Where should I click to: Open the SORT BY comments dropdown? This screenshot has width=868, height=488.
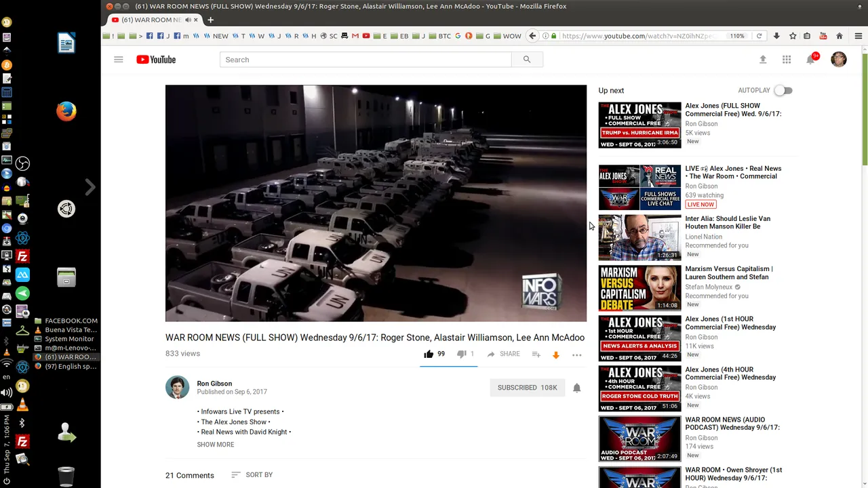click(252, 474)
